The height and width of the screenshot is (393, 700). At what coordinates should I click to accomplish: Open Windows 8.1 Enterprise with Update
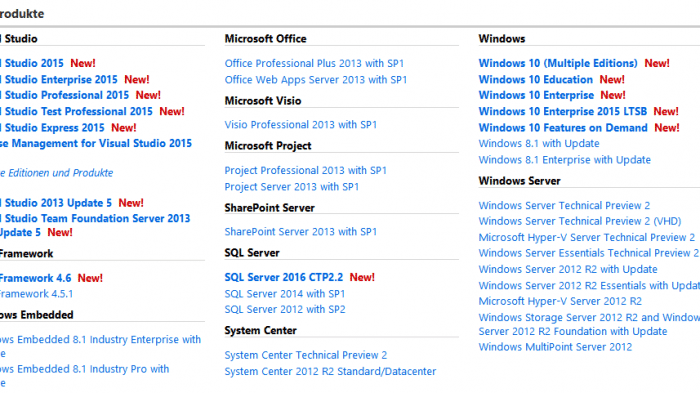click(x=565, y=160)
